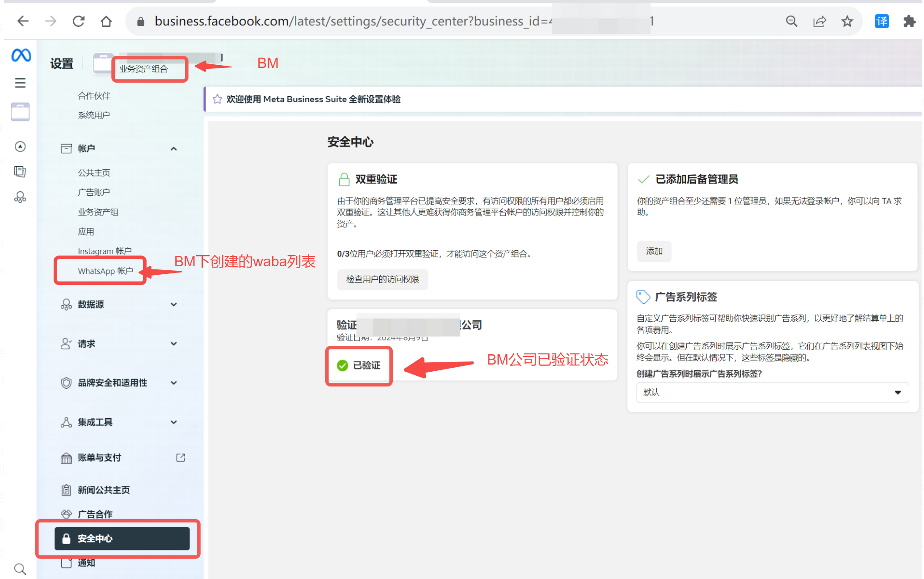Image resolution: width=924 pixels, height=579 pixels.
Task: Click the 添加 backup admin button
Action: pyautogui.click(x=654, y=252)
